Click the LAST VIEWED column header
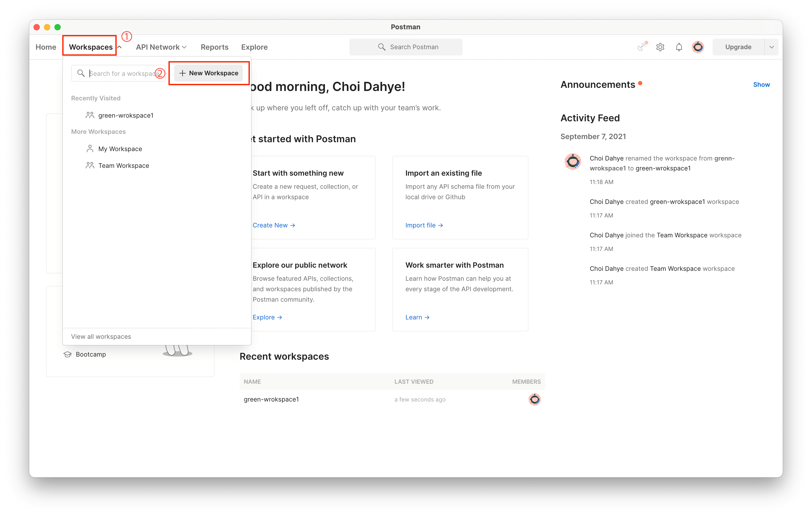Screen dimensions: 812x516 tap(414, 382)
